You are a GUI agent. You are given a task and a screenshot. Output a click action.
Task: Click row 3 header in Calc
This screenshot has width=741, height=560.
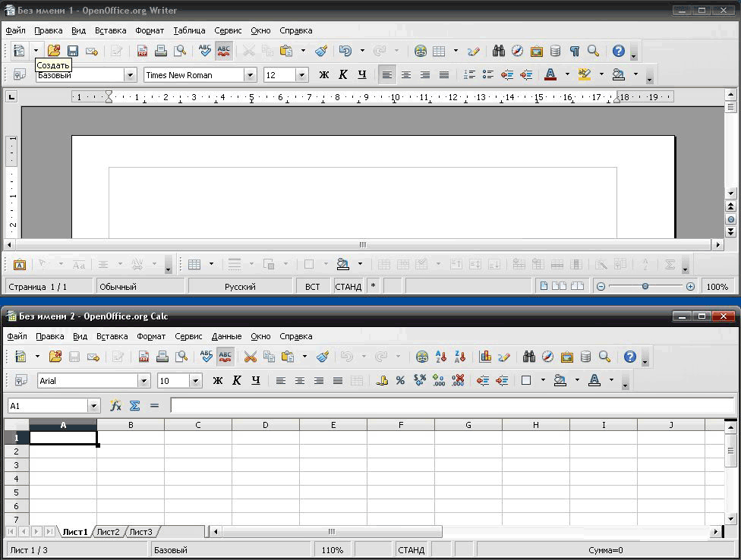pyautogui.click(x=16, y=465)
